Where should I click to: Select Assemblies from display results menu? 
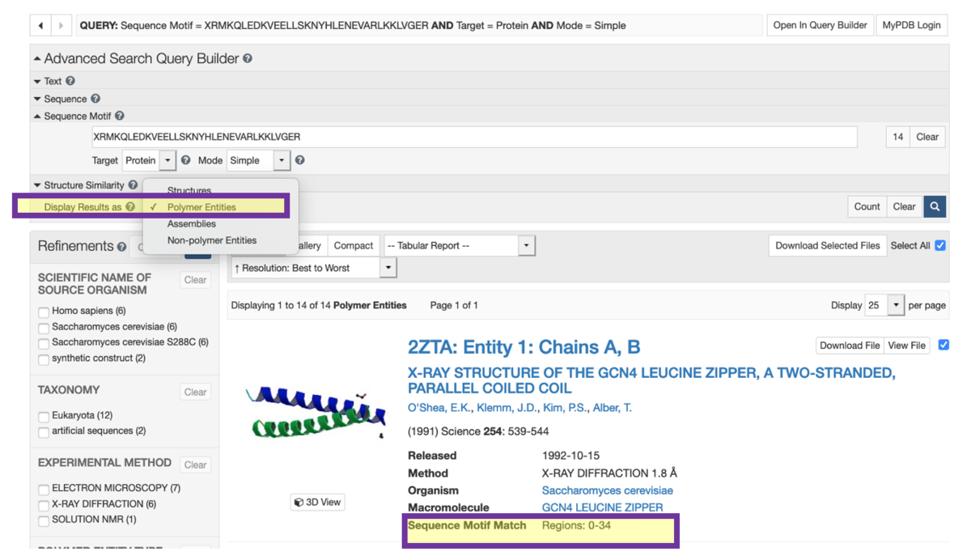(x=192, y=223)
